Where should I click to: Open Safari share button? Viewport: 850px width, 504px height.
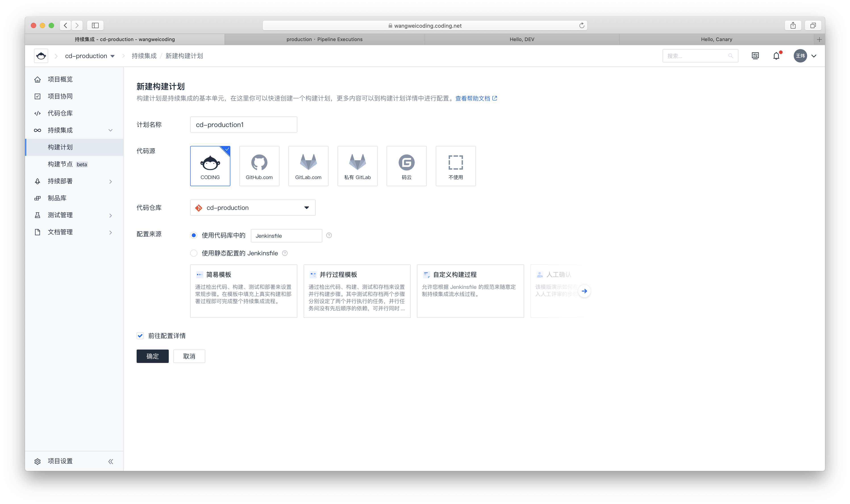pyautogui.click(x=793, y=25)
